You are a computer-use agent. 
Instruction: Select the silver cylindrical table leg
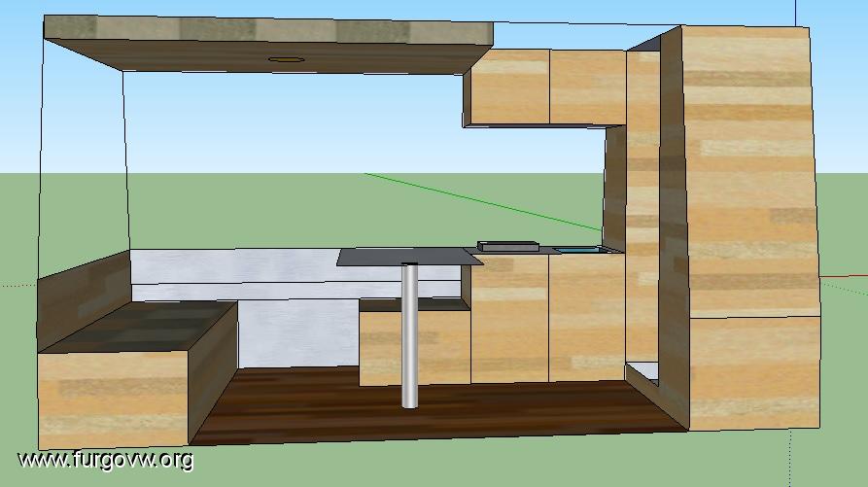click(409, 335)
